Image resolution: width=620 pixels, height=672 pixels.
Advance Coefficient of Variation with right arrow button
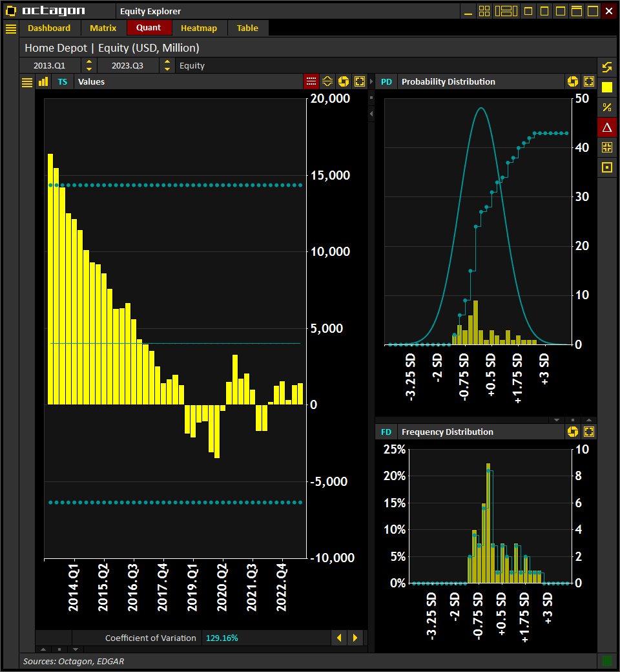[x=355, y=638]
